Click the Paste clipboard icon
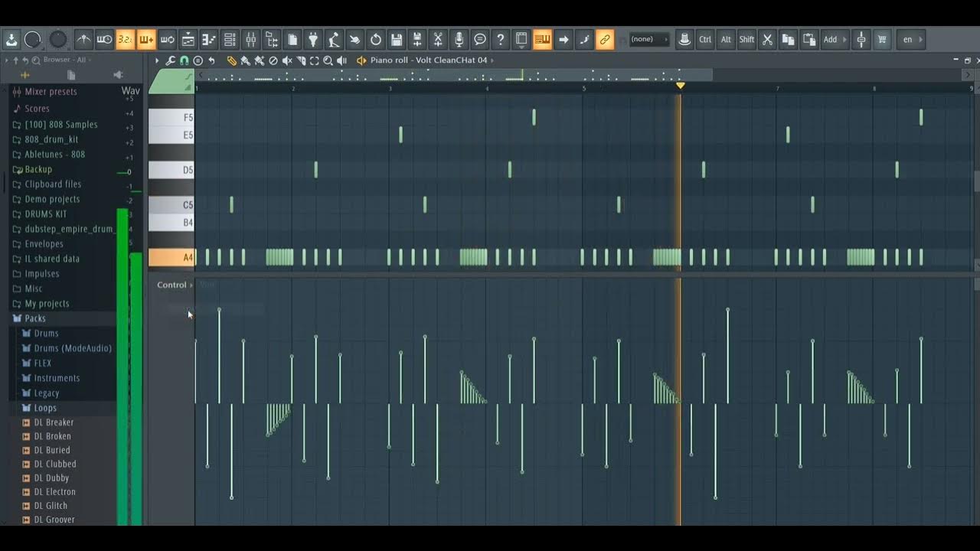 (x=808, y=39)
